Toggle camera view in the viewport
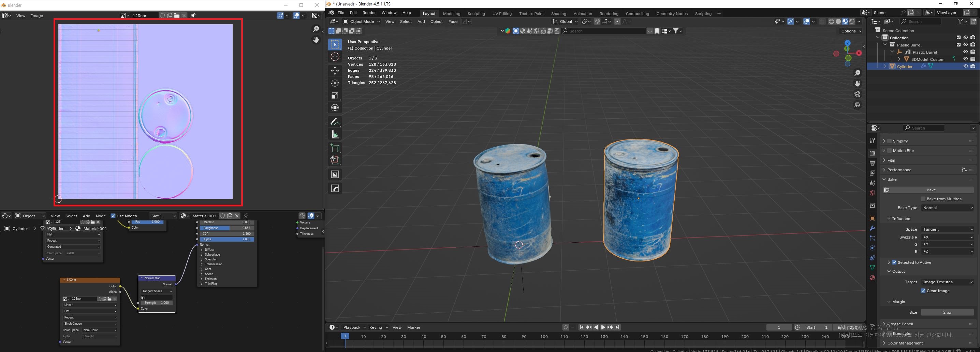Screen dimensions: 980x352 pyautogui.click(x=857, y=94)
